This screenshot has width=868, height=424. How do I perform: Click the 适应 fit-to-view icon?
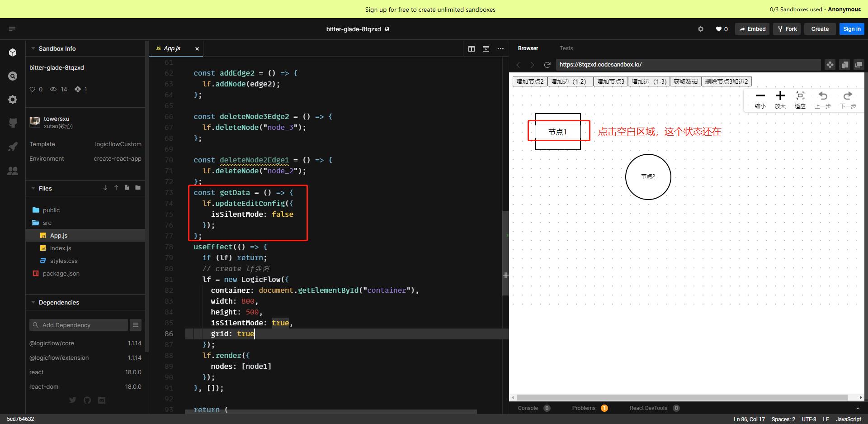pos(800,95)
